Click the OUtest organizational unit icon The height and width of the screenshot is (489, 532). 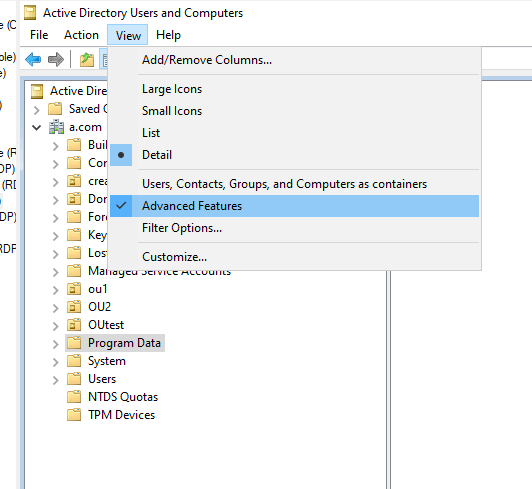pyautogui.click(x=74, y=325)
